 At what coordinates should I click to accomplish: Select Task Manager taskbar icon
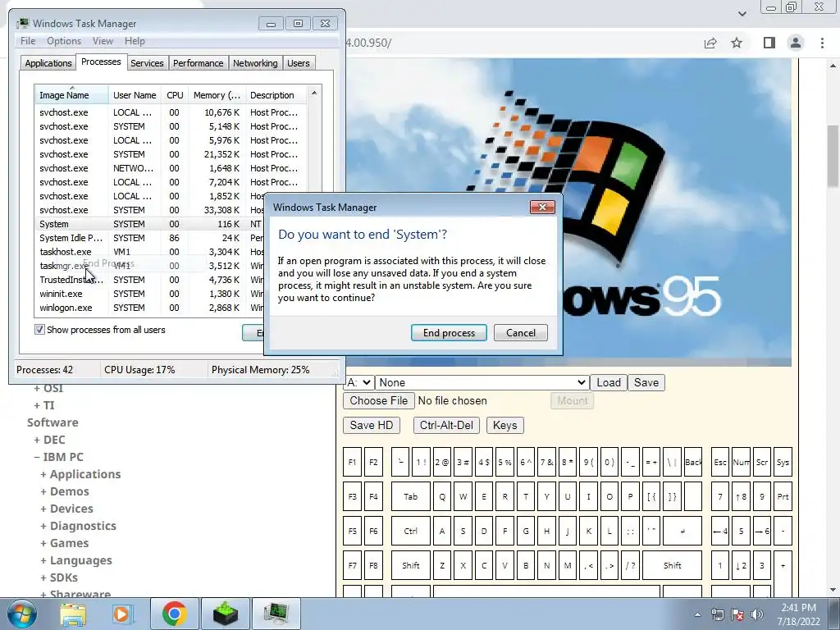coord(276,614)
